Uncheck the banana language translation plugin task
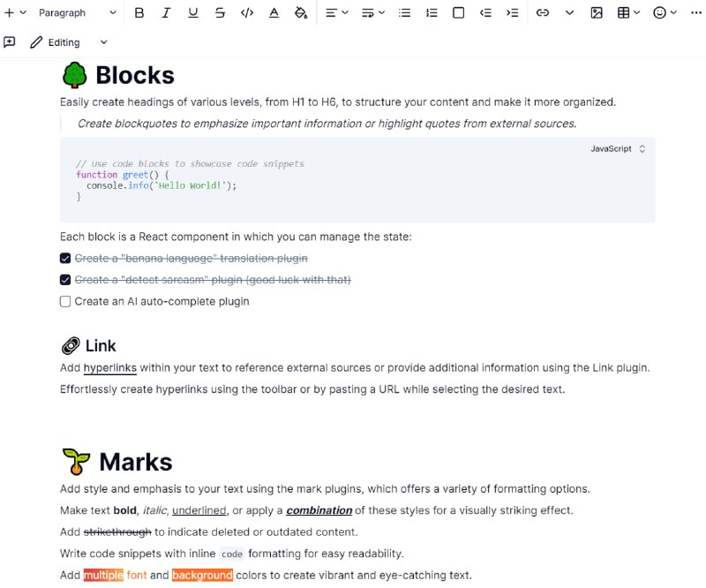 (x=65, y=258)
